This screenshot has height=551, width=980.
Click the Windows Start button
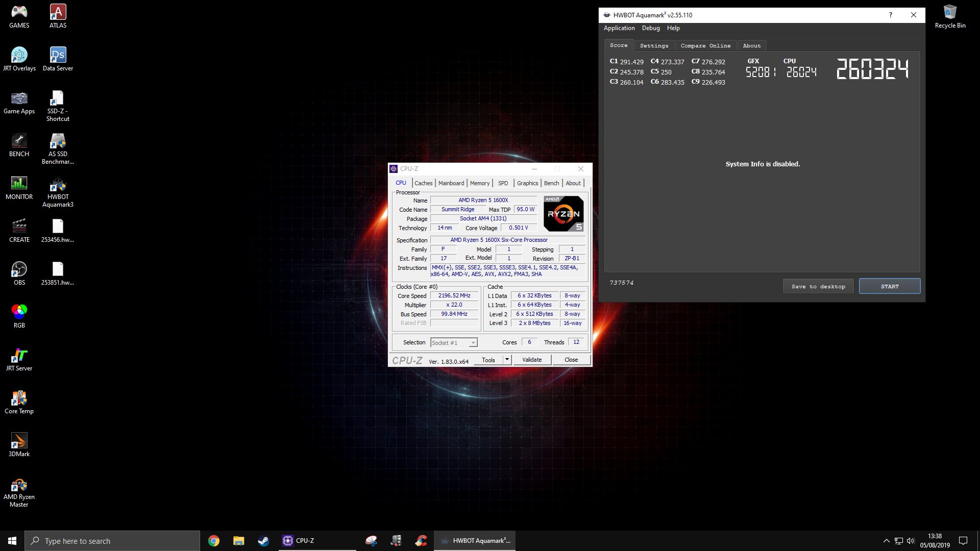click(x=12, y=541)
